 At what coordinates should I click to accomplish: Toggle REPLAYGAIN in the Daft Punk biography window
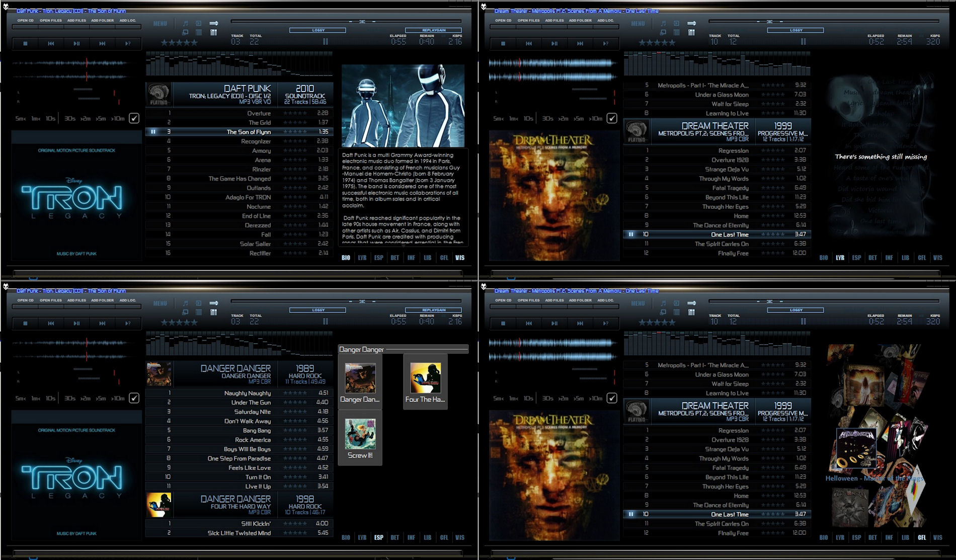[433, 30]
